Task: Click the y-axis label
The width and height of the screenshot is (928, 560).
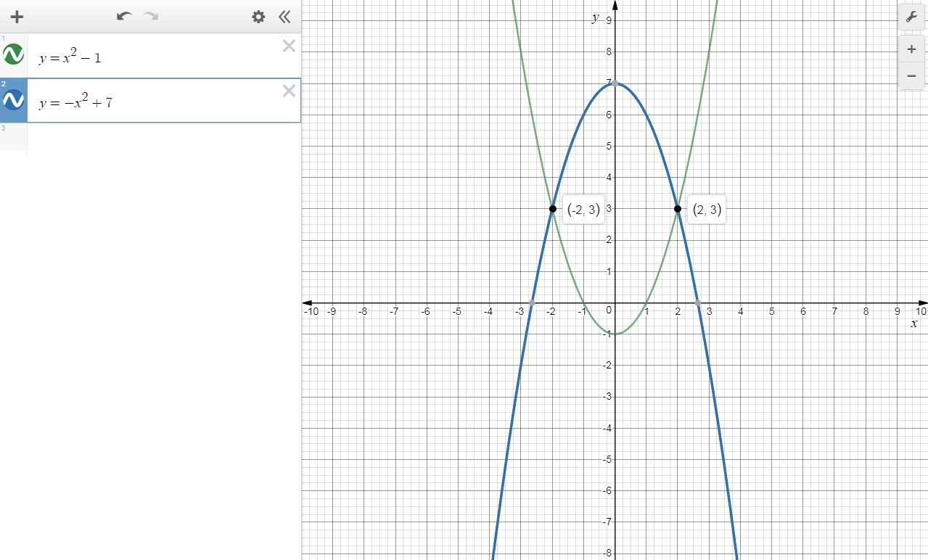Action: pyautogui.click(x=595, y=18)
